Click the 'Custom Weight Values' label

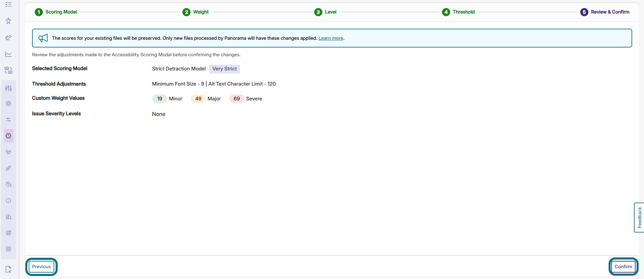click(x=58, y=98)
